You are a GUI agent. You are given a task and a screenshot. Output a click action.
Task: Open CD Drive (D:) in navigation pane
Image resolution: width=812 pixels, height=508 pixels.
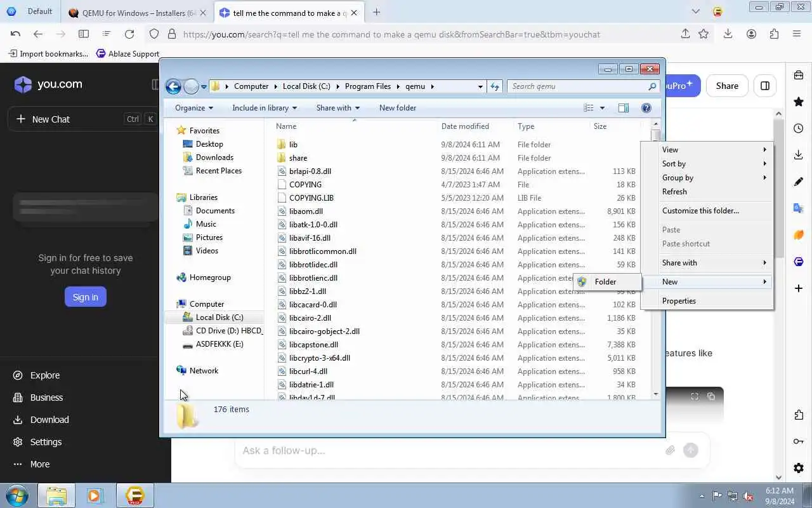coord(228,331)
